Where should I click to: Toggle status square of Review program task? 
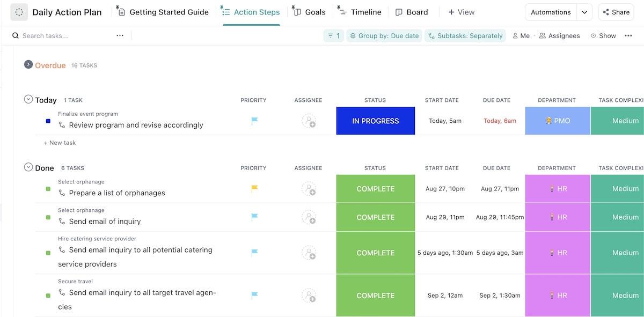pyautogui.click(x=48, y=121)
